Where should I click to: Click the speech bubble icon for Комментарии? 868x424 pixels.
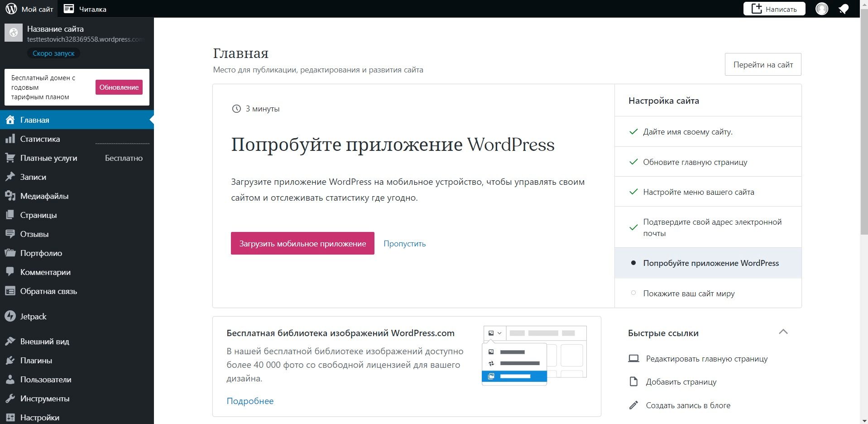point(10,272)
